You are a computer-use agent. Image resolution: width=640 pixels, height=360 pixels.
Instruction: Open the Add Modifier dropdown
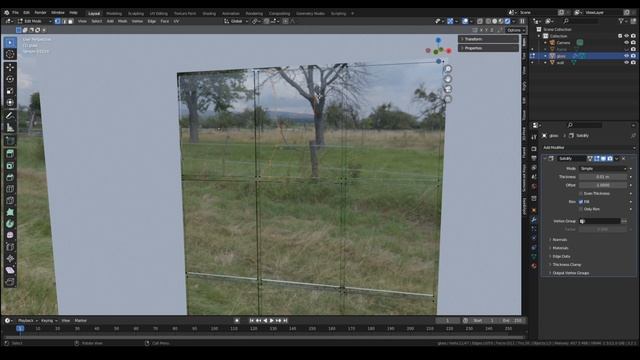click(589, 147)
